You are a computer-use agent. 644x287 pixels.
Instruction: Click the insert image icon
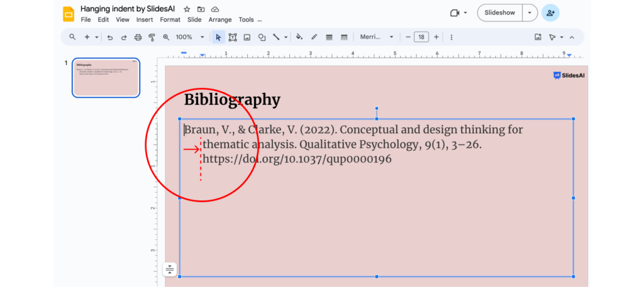pos(247,38)
